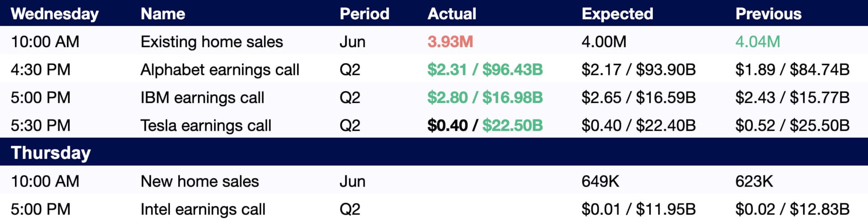Click the Previous column header
This screenshot has height=221, width=868.
(769, 14)
